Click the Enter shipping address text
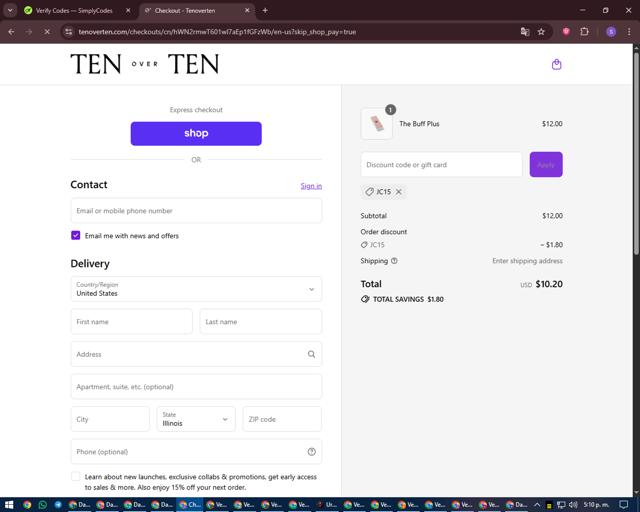Viewport: 640px width, 512px height. (x=527, y=261)
